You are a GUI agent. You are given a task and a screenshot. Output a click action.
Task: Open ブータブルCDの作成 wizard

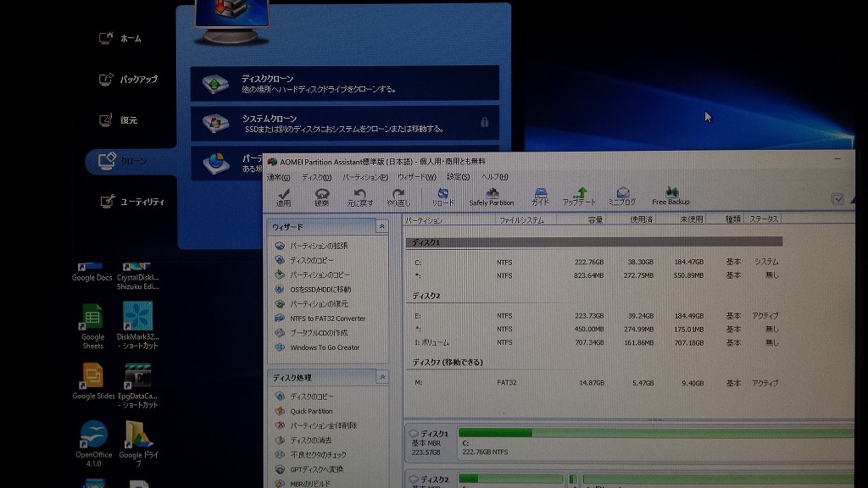click(x=312, y=332)
